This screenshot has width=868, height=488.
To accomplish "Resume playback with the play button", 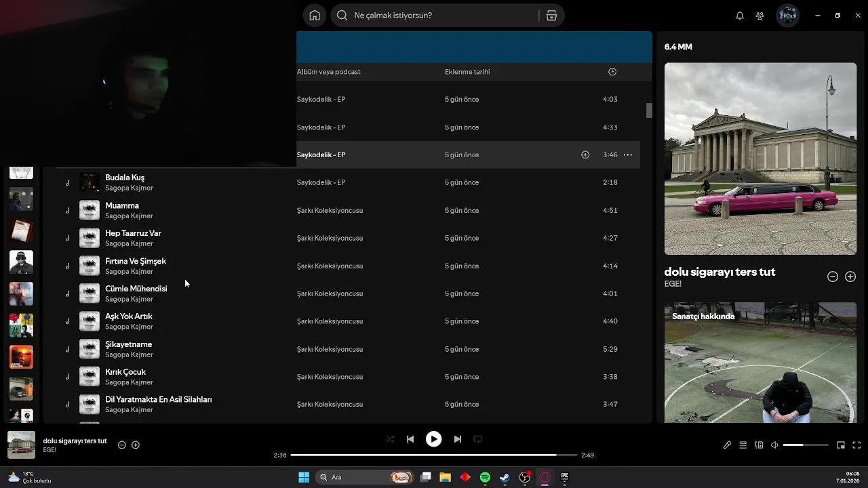I will tap(433, 439).
